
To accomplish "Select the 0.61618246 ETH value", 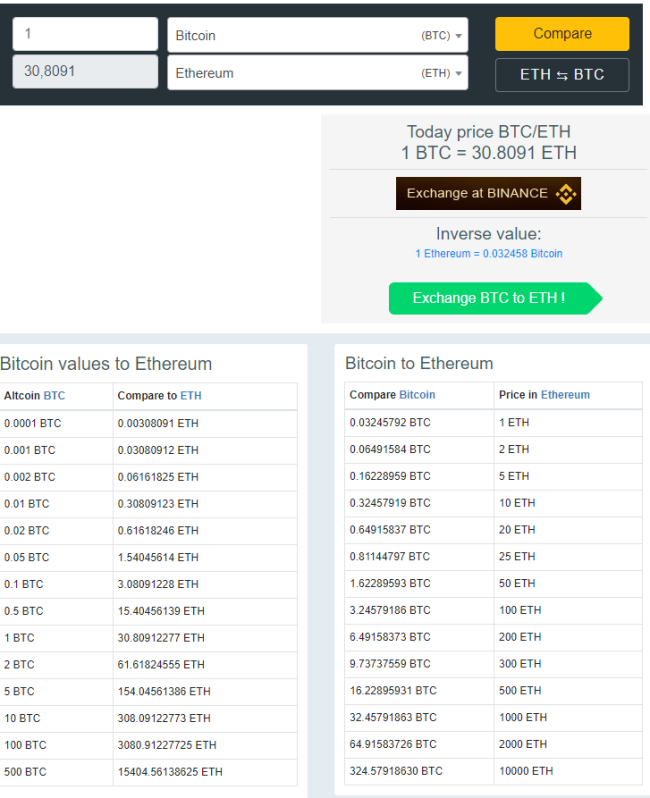I will [158, 531].
